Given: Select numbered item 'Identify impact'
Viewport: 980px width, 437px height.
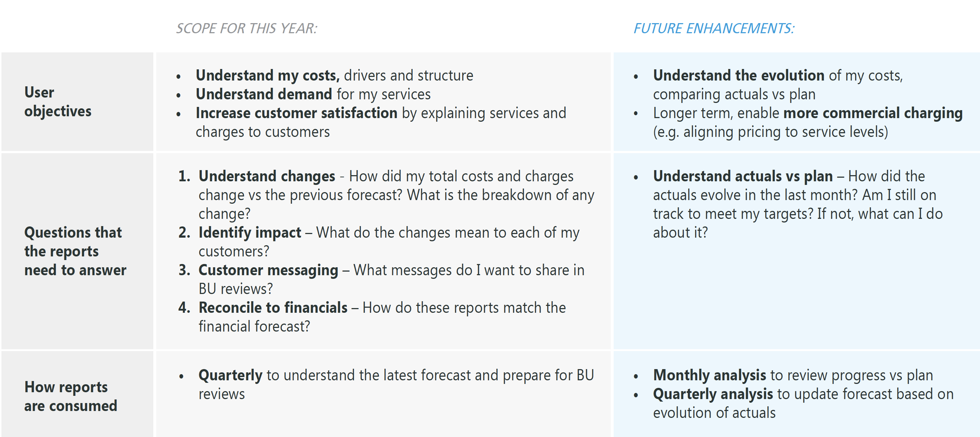Looking at the screenshot, I should click(250, 233).
